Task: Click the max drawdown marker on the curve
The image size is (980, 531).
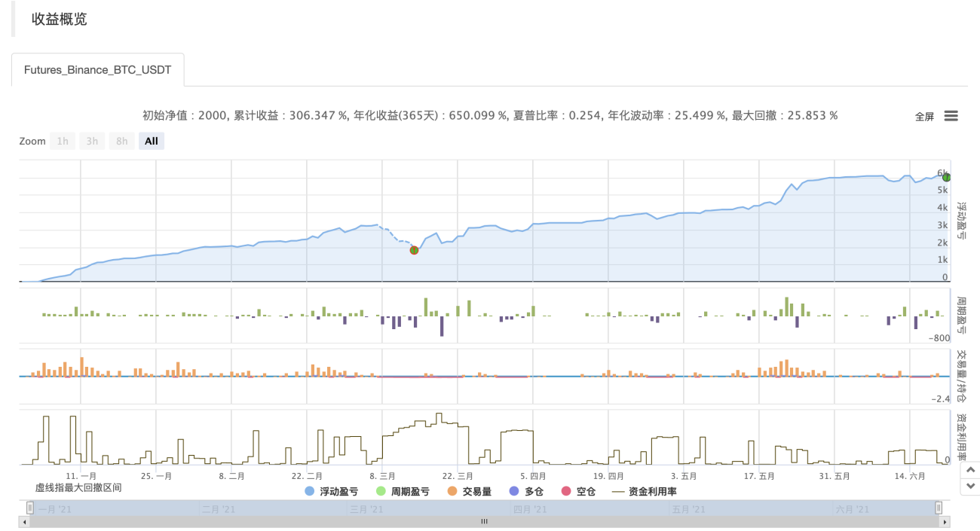Action: (x=414, y=250)
